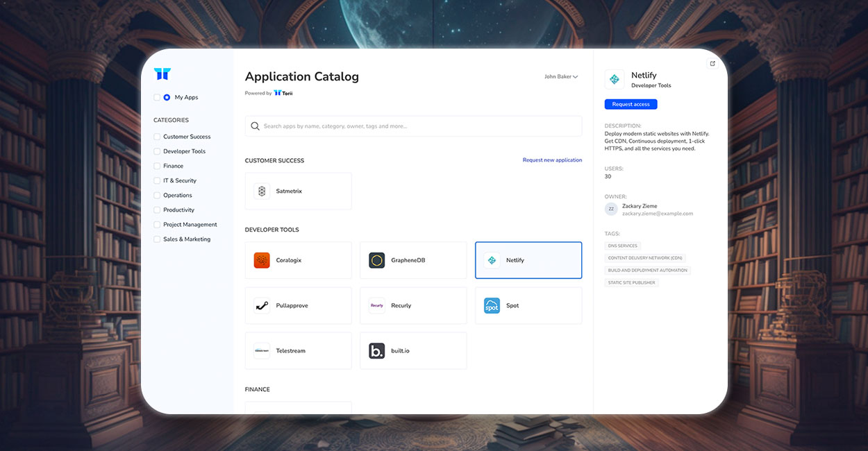Click the DNS SERVICES tag
This screenshot has width=868, height=451.
click(x=622, y=246)
